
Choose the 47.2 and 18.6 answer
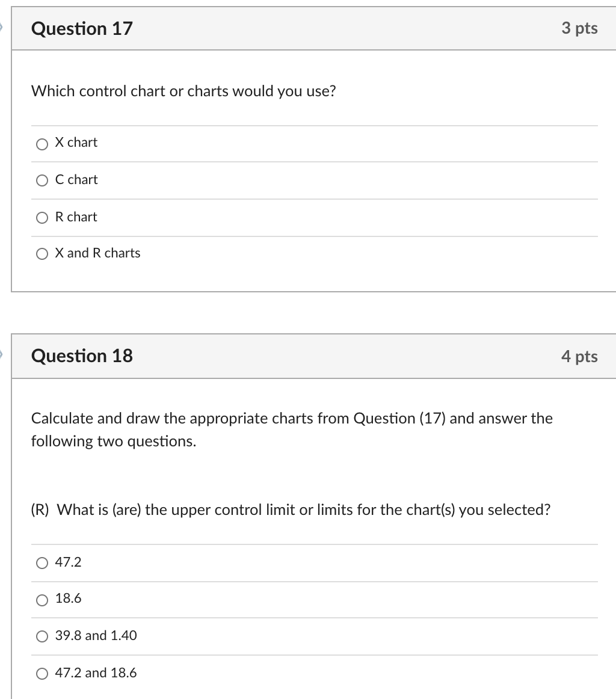click(42, 674)
